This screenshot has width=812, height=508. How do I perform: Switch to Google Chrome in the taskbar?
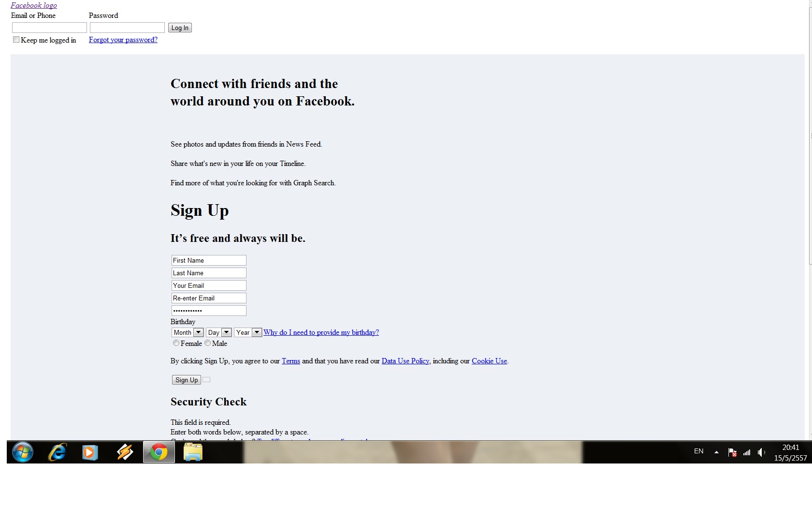pos(159,452)
